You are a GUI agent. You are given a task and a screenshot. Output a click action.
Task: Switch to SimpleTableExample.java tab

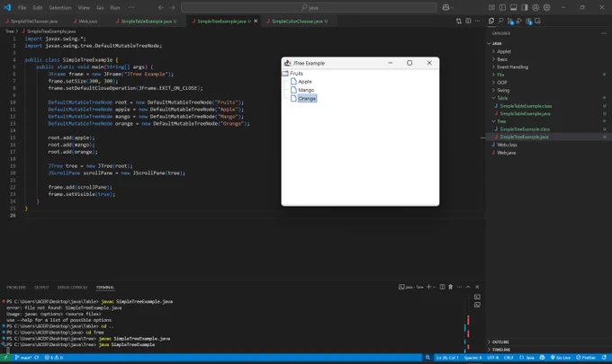146,21
